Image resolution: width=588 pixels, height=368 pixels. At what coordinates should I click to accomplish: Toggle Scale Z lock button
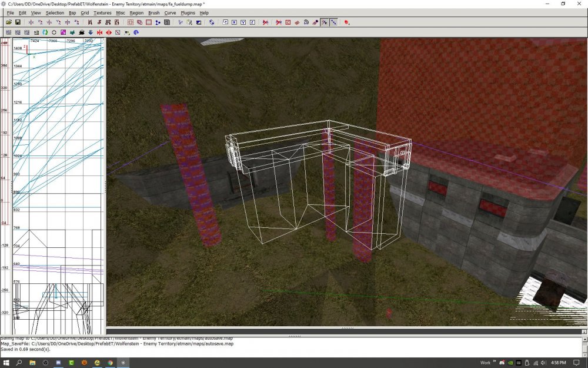(252, 22)
